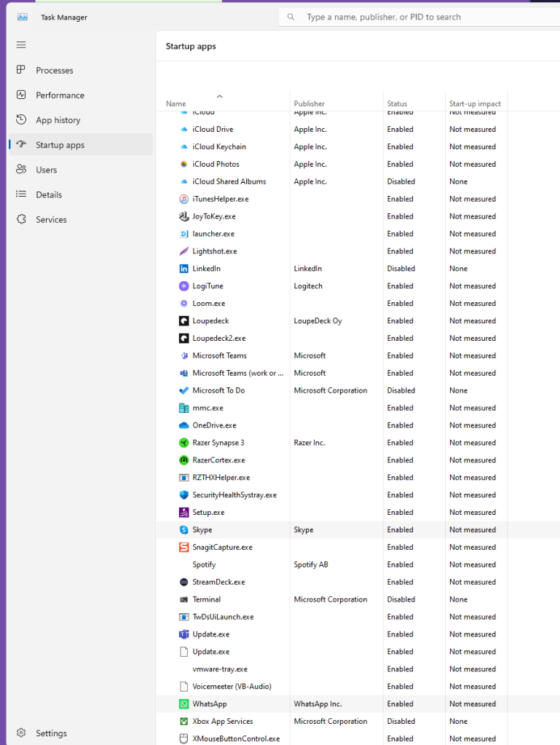Click the LogiTune purple icon
This screenshot has height=745, width=560.
(x=184, y=286)
